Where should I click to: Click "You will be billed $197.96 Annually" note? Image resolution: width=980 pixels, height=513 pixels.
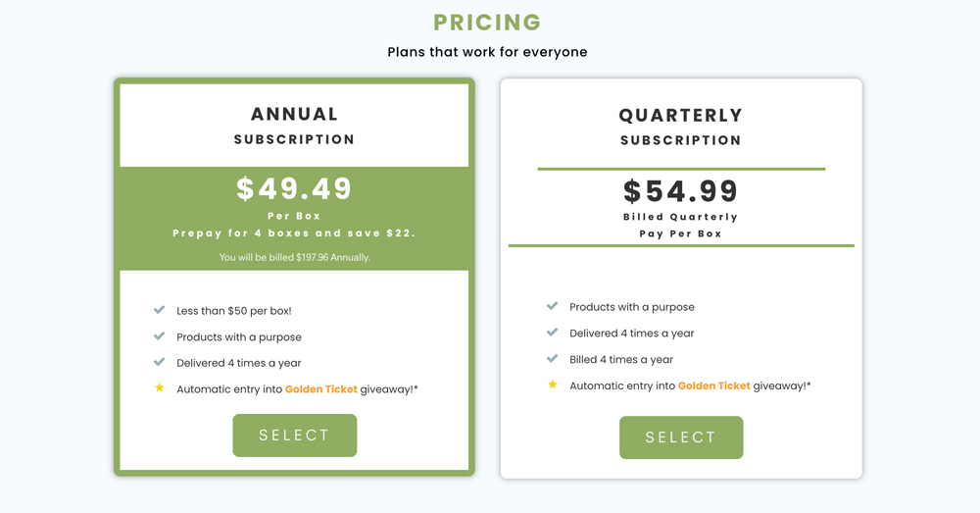(294, 257)
